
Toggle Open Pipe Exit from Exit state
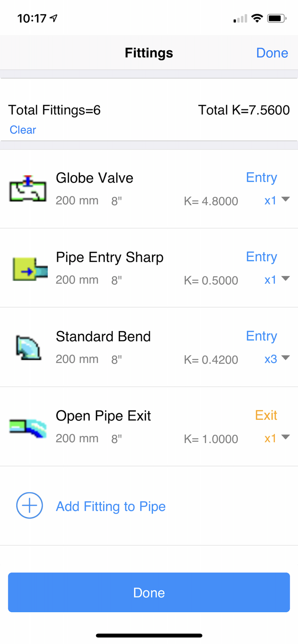(266, 415)
